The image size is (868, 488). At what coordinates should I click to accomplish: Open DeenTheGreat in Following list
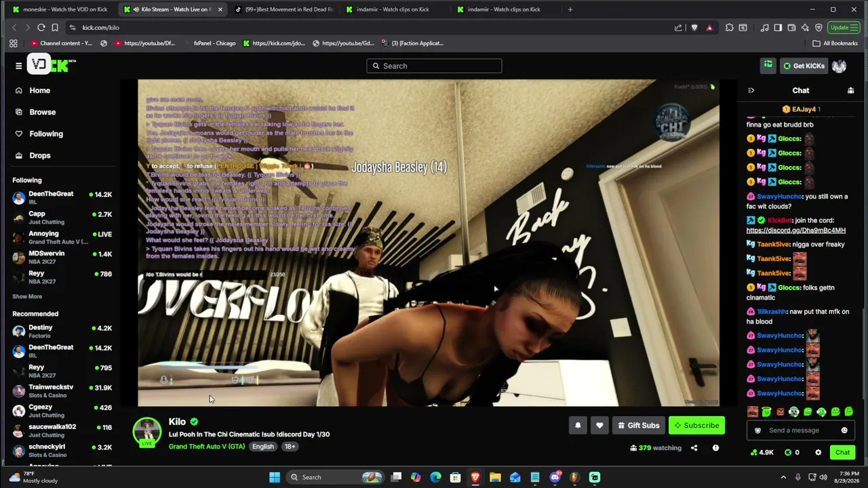click(62, 198)
